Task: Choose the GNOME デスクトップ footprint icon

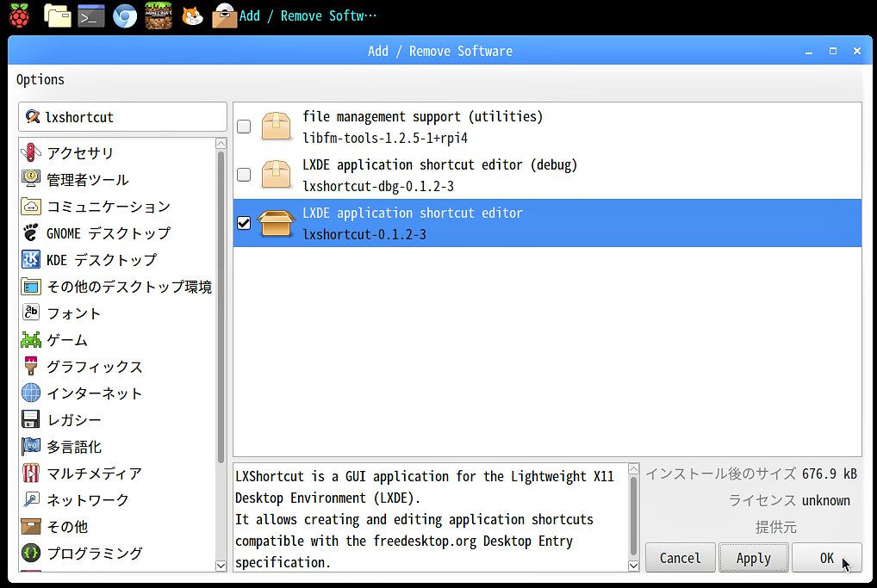Action: coord(31,232)
